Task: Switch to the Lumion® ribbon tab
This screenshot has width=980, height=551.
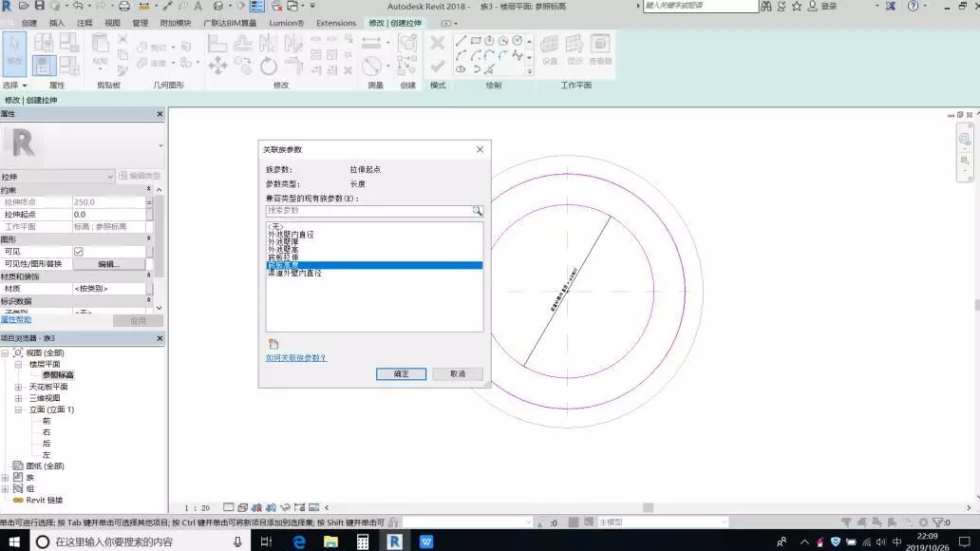Action: tap(286, 23)
